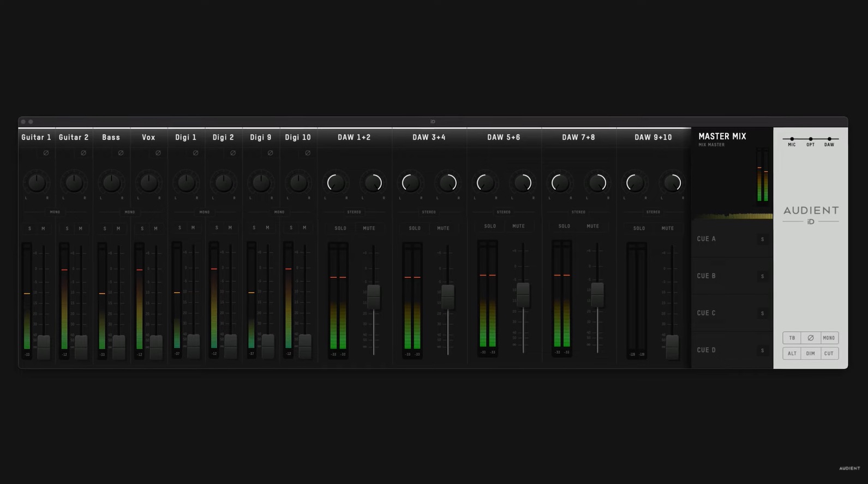Toggle the STEREO link on DAW 5+6
The height and width of the screenshot is (484, 868).
click(504, 212)
